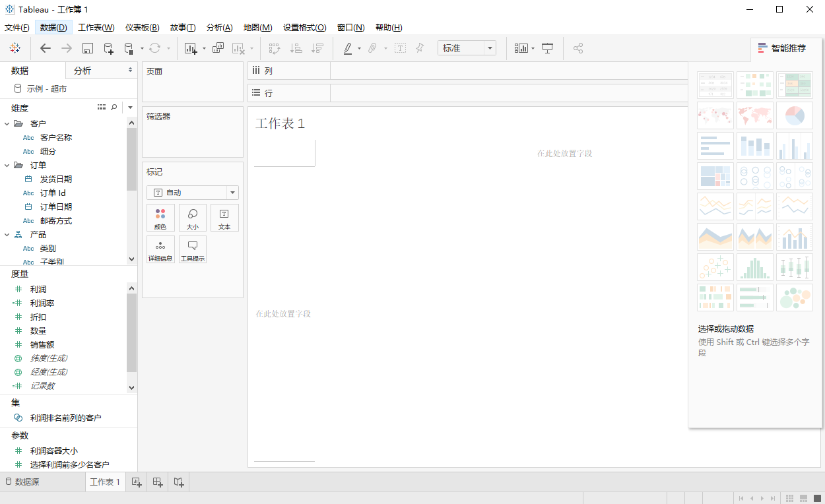Image resolution: width=825 pixels, height=504 pixels.
Task: Clear the sheet toolbar icon
Action: (238, 48)
